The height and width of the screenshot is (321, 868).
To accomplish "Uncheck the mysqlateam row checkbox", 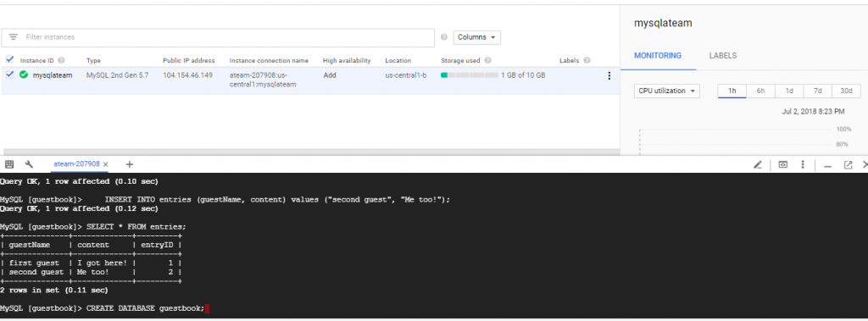I will (9, 75).
